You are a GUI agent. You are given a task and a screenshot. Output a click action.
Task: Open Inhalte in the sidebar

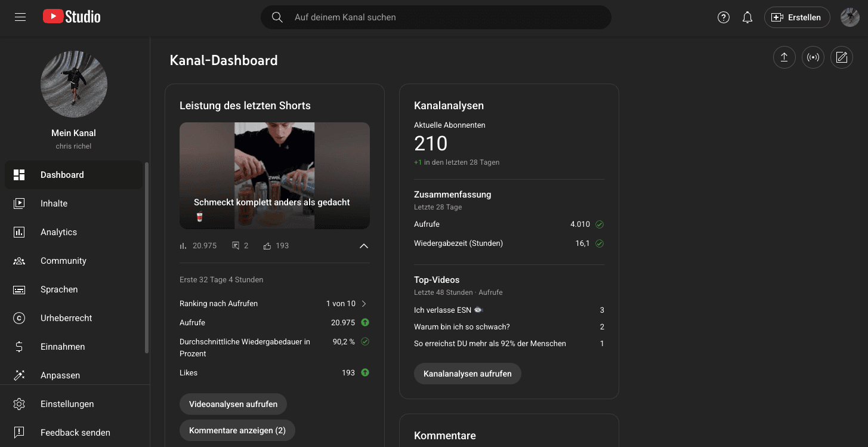pyautogui.click(x=74, y=204)
